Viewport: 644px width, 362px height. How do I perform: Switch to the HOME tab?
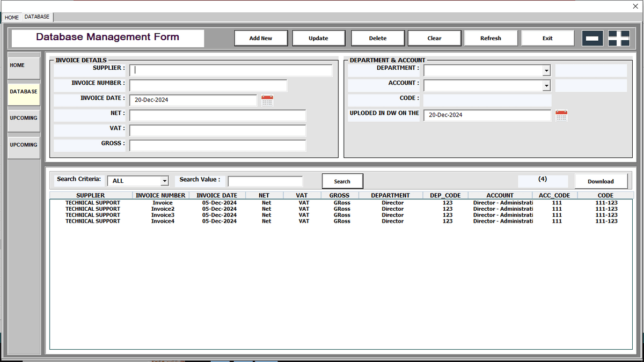click(11, 17)
